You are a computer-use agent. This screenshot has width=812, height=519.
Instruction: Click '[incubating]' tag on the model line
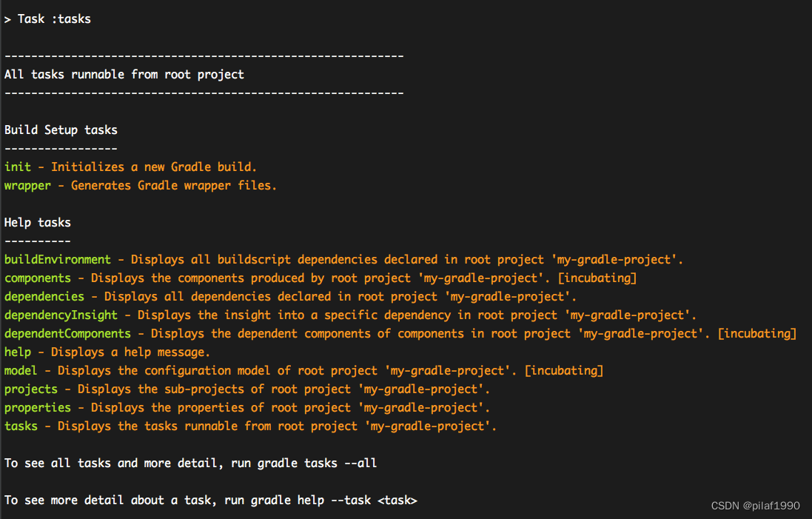coord(564,371)
